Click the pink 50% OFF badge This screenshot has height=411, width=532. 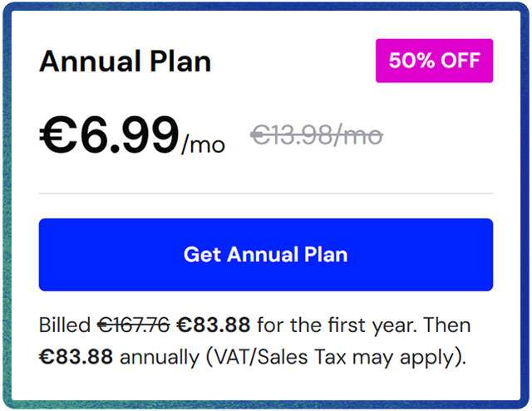click(x=434, y=61)
